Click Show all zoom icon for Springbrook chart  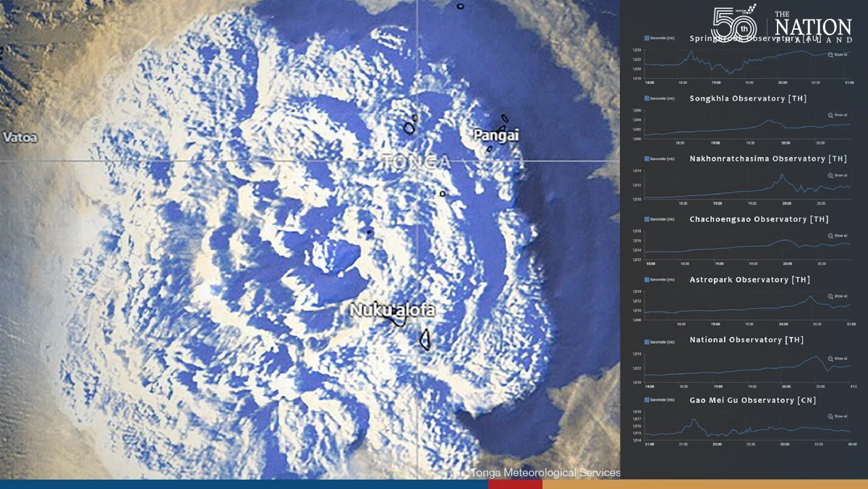pos(830,54)
